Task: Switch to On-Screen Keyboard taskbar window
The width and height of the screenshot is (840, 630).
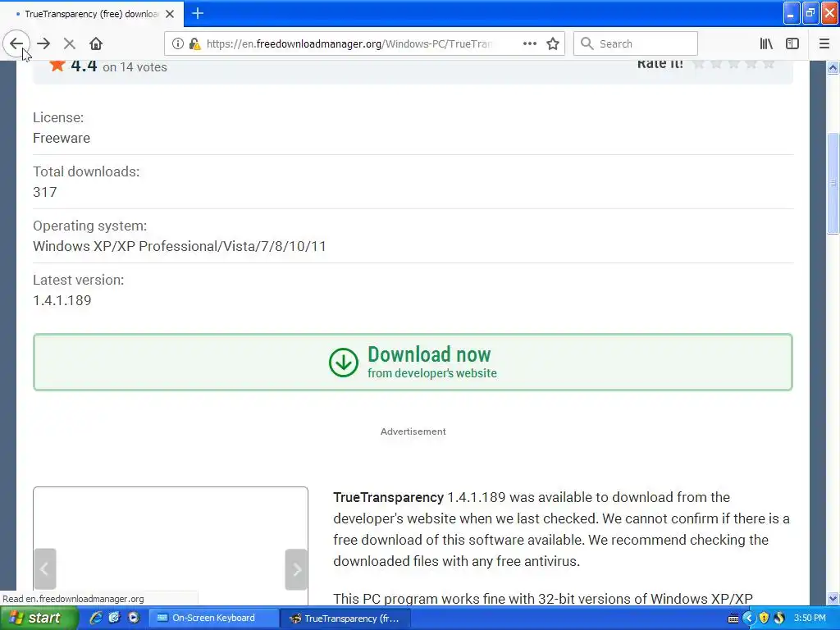Action: [214, 618]
